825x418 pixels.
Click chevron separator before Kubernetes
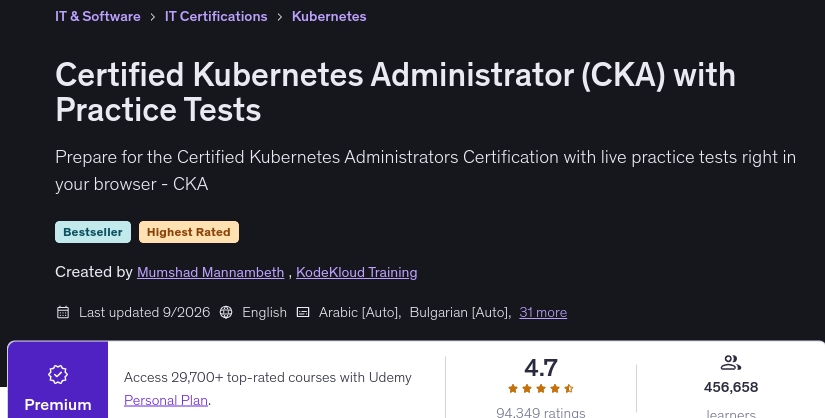click(279, 17)
